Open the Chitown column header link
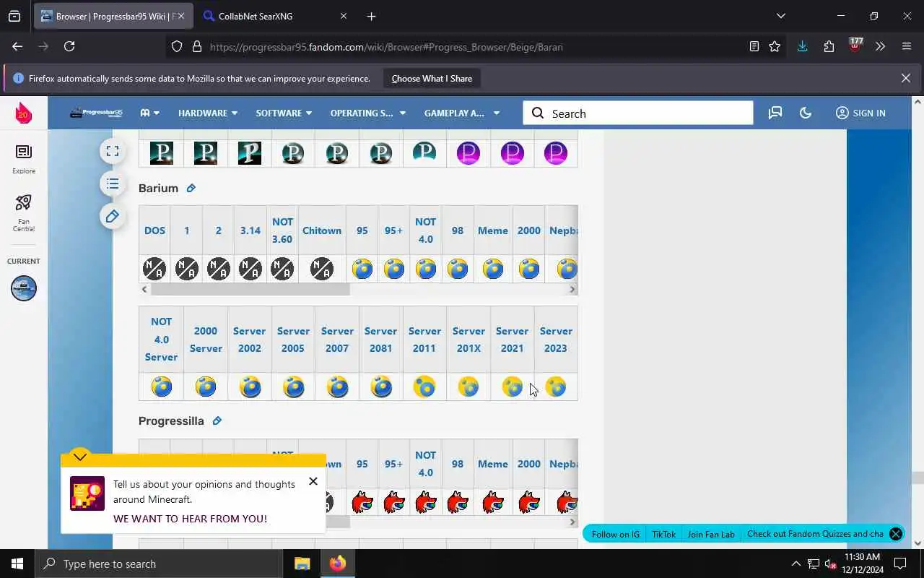 pos(322,230)
